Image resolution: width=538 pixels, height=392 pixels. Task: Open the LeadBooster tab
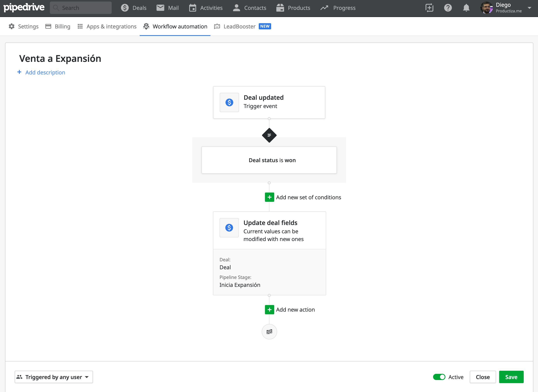tap(239, 26)
